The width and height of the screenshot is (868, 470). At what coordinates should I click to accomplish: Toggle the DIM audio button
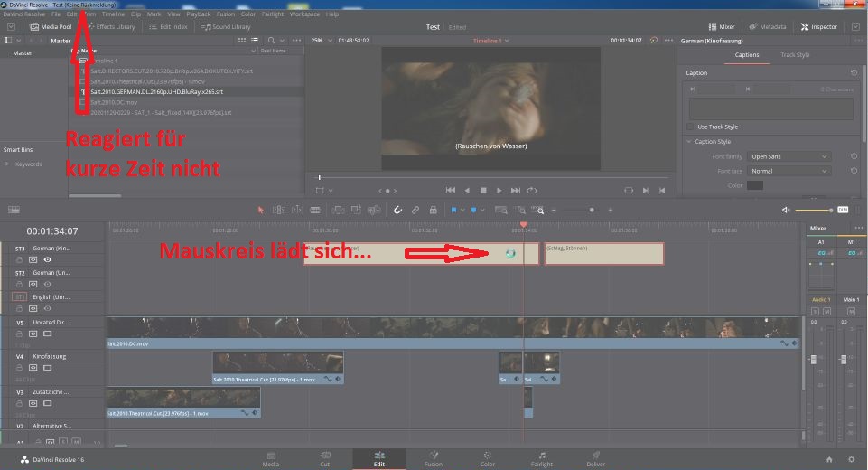[x=843, y=210]
